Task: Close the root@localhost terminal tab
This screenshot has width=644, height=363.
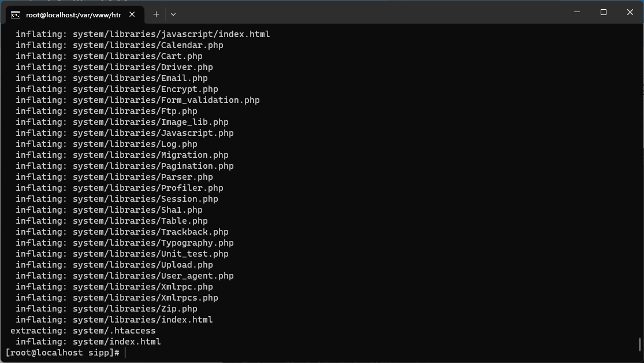Action: pos(132,14)
